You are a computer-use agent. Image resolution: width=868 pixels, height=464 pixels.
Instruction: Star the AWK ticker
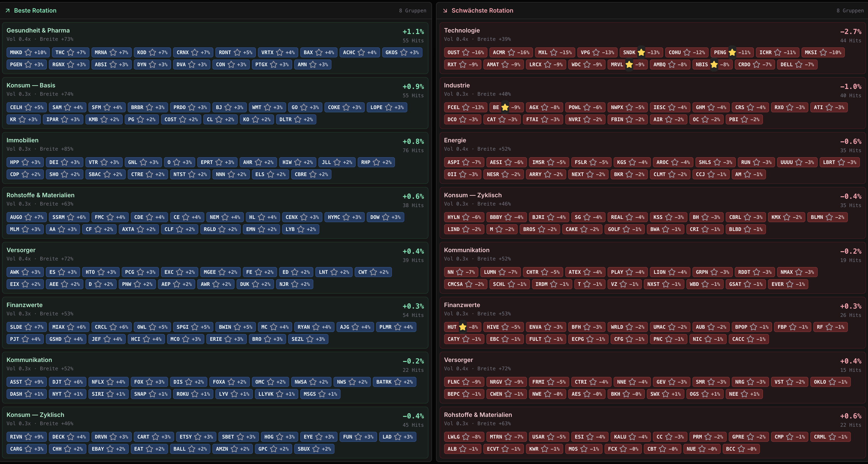[x=25, y=272]
